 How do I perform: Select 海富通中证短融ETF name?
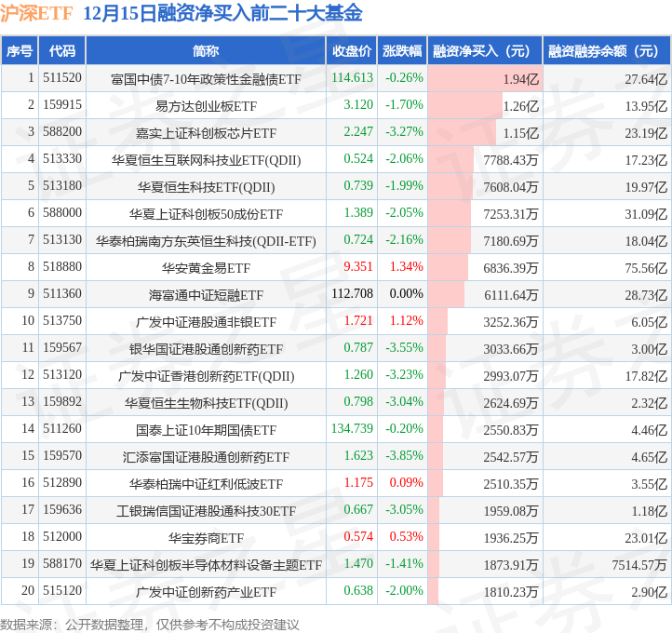tap(206, 295)
